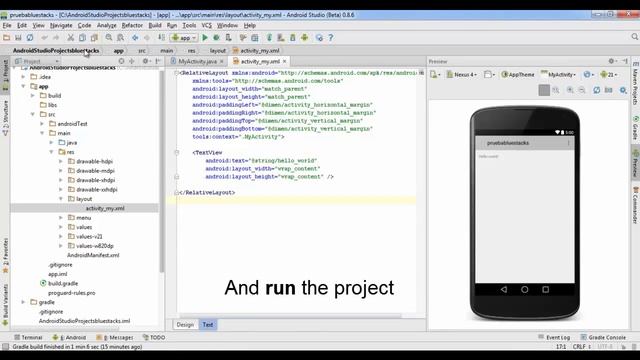
Task: Select the Text editor tab
Action: (208, 325)
